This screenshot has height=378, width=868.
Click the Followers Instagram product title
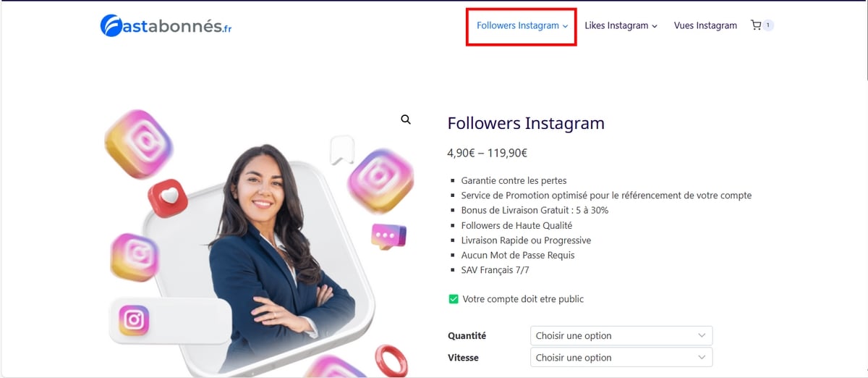[526, 123]
